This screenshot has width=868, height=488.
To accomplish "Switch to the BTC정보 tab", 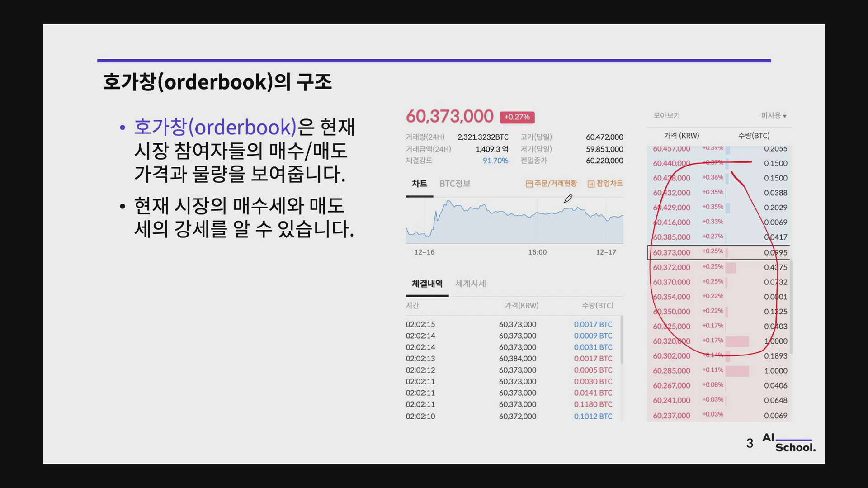I will [455, 183].
